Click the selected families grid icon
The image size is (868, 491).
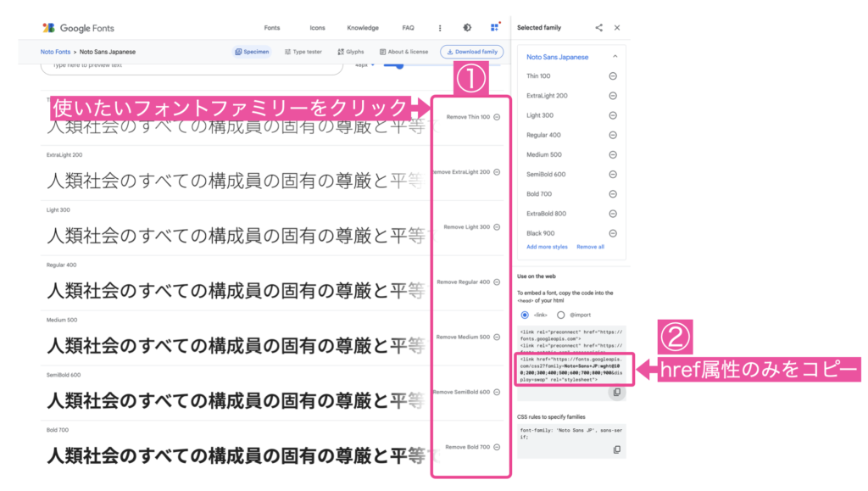[494, 28]
